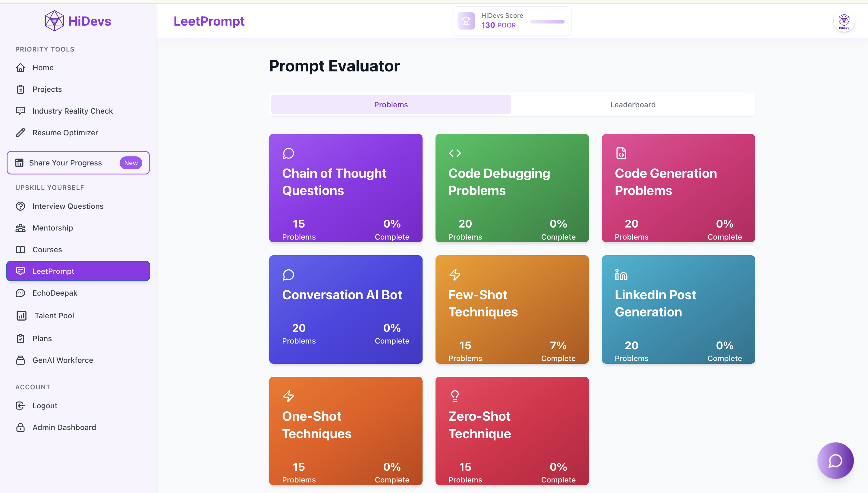Click the pencil icon beside Resume Optimizer
The image size is (868, 493).
click(x=20, y=133)
